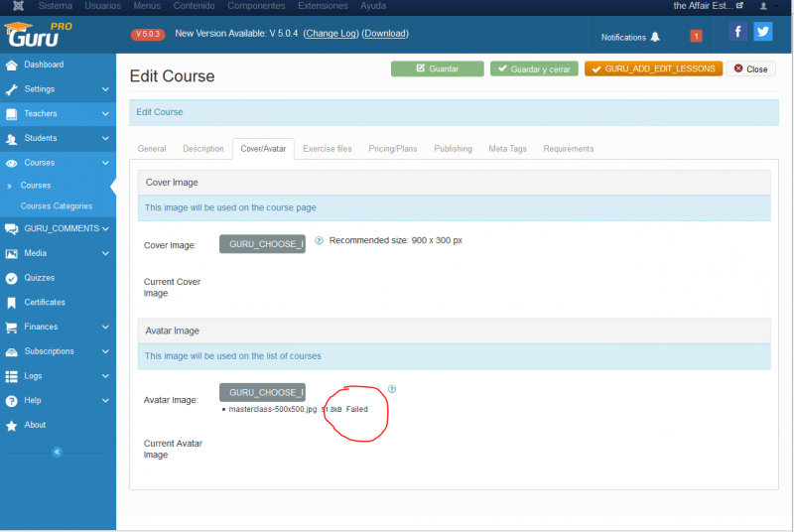Click the Help question mark icon
Image resolution: width=794 pixels, height=532 pixels.
[11, 401]
